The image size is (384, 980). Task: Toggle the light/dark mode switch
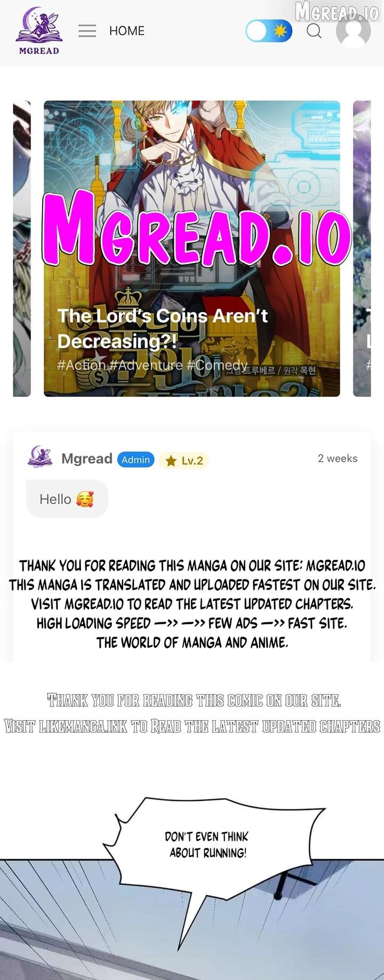(x=269, y=31)
